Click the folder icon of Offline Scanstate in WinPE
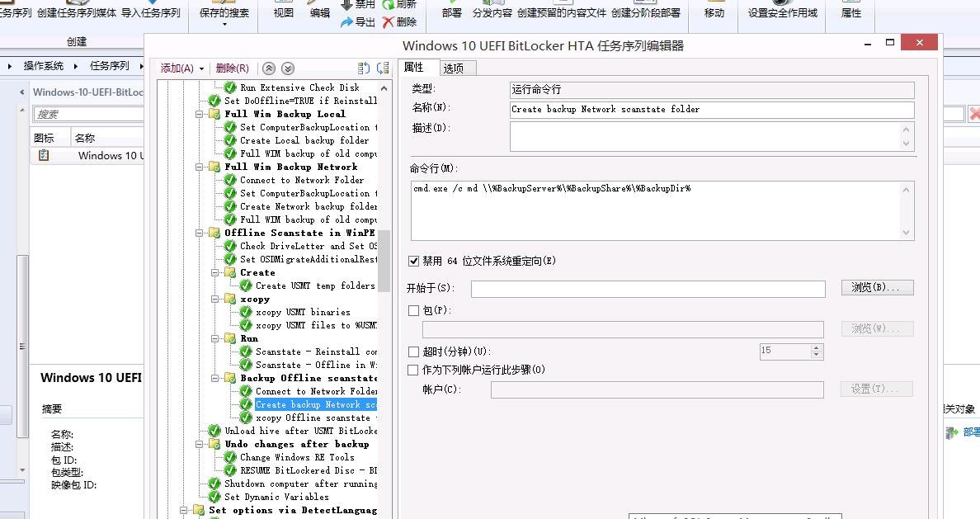 click(214, 233)
